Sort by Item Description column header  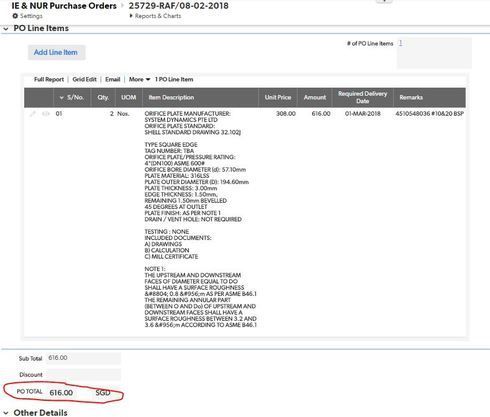click(171, 97)
